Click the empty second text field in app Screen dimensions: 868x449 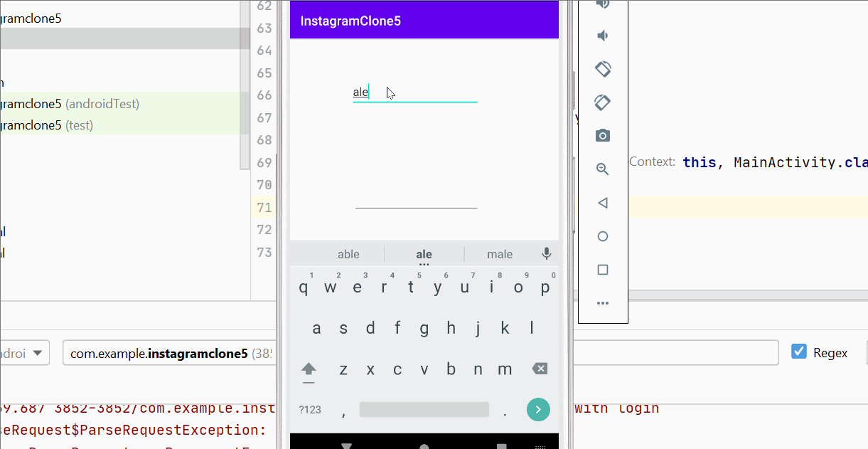(x=416, y=199)
